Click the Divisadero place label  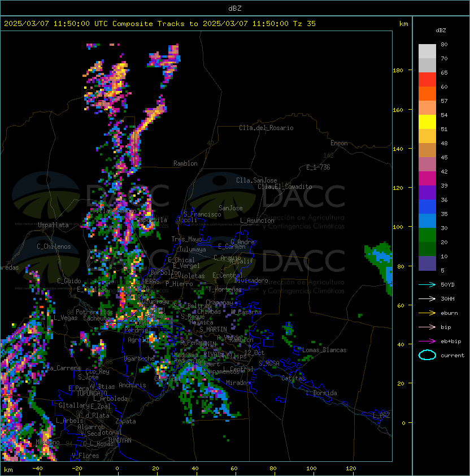[251, 280]
